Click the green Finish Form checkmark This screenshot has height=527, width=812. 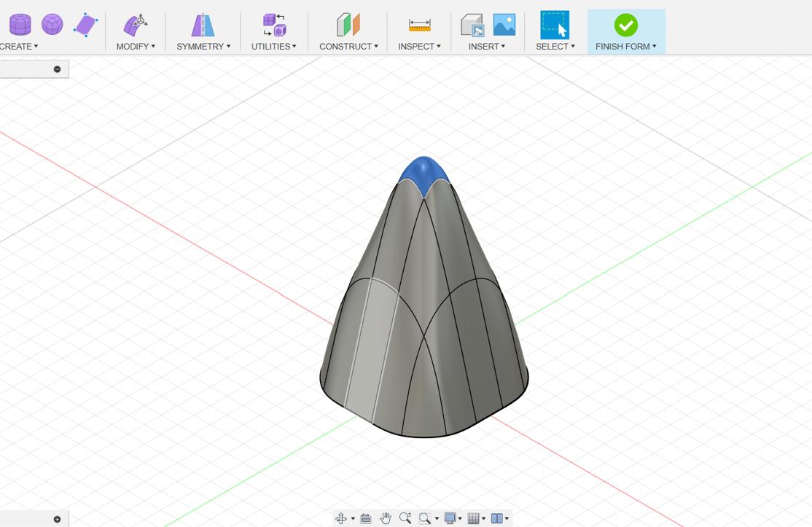point(626,25)
